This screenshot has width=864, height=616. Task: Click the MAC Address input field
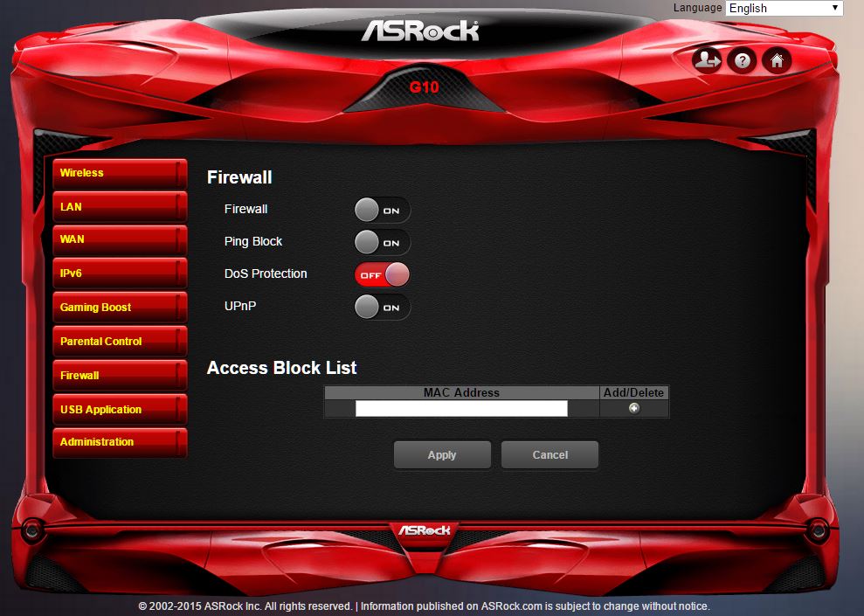[461, 409]
